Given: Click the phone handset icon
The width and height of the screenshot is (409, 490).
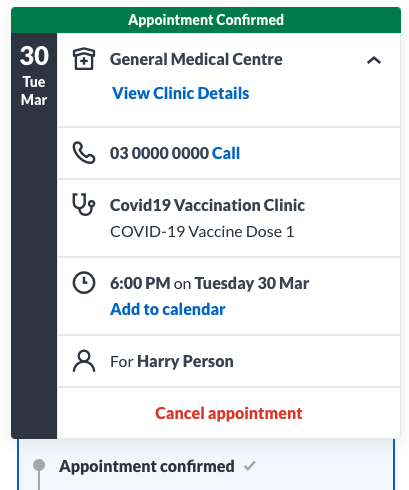Looking at the screenshot, I should [x=84, y=153].
